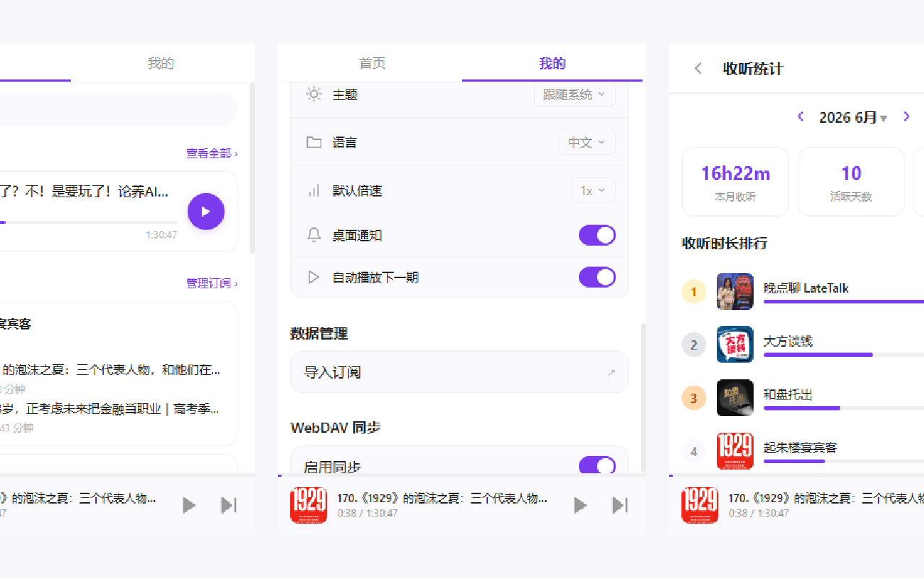The width and height of the screenshot is (924, 578).
Task: Select the gray 我的 tab in home panel
Action: click(161, 64)
